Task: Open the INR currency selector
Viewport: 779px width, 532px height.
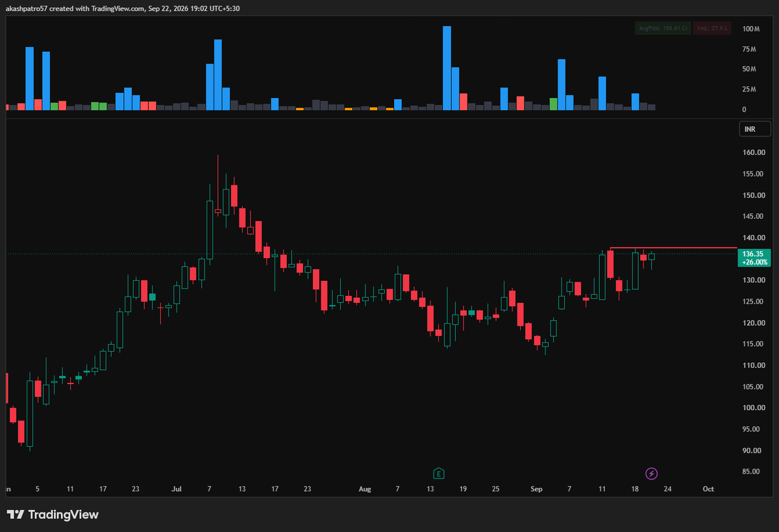Action: tap(754, 129)
